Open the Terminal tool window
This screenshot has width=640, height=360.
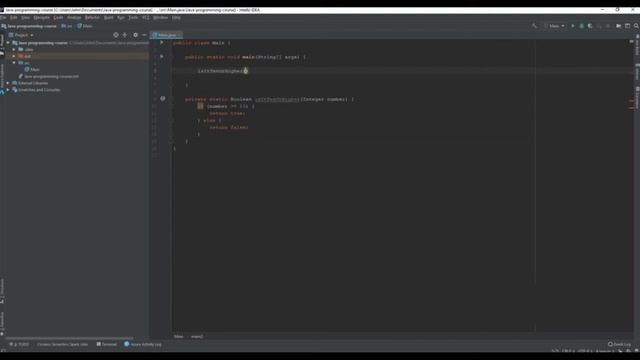107,344
